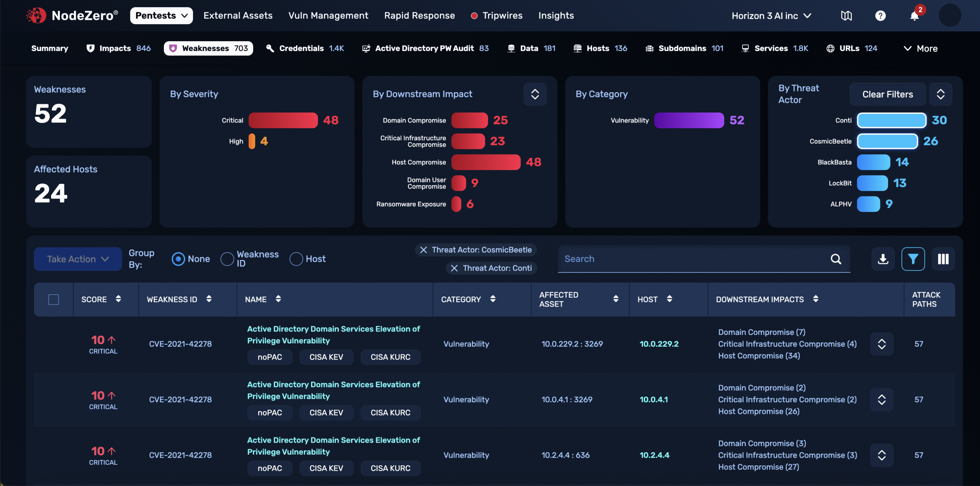Open the Pentests dropdown
Viewport: 980px width, 486px height.
pyautogui.click(x=161, y=16)
